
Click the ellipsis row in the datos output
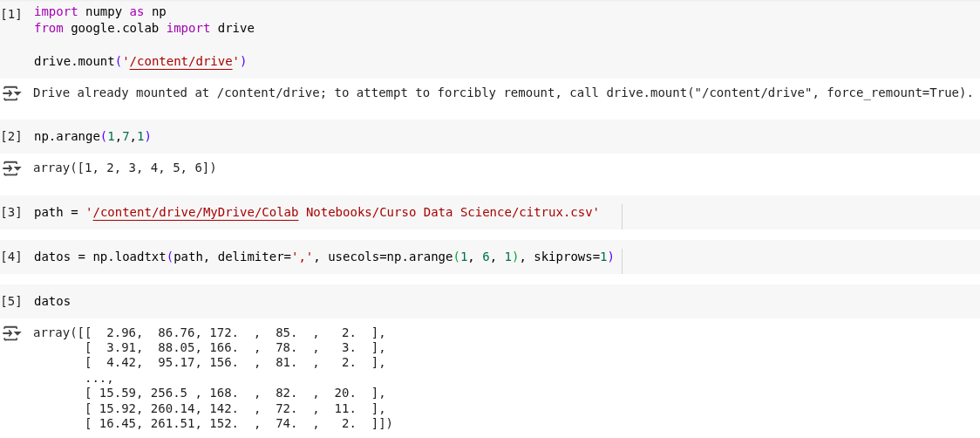99,378
